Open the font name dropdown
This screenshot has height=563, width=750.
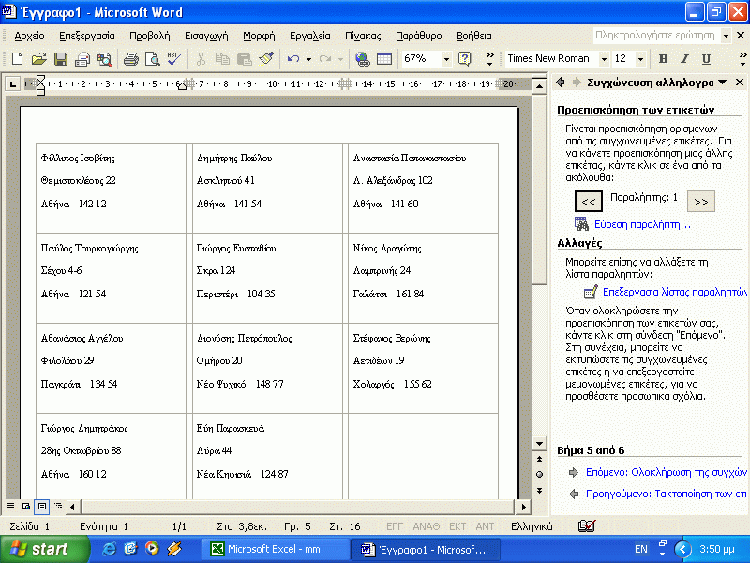pos(604,59)
